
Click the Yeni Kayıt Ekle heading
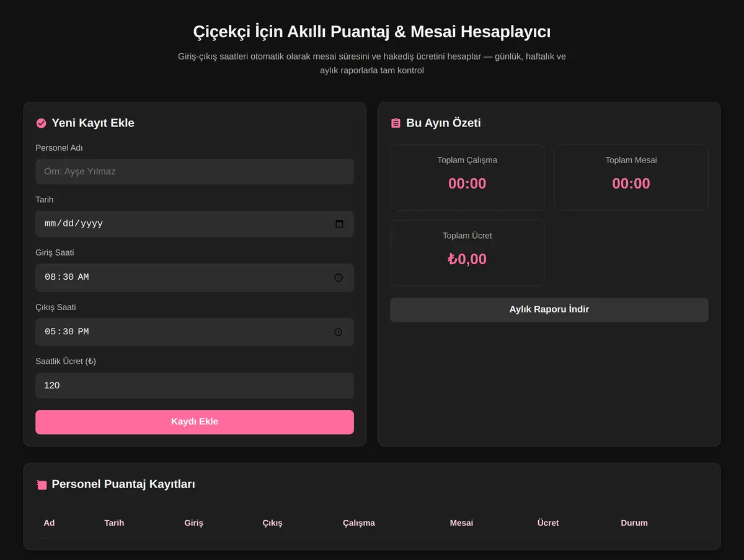(x=93, y=123)
